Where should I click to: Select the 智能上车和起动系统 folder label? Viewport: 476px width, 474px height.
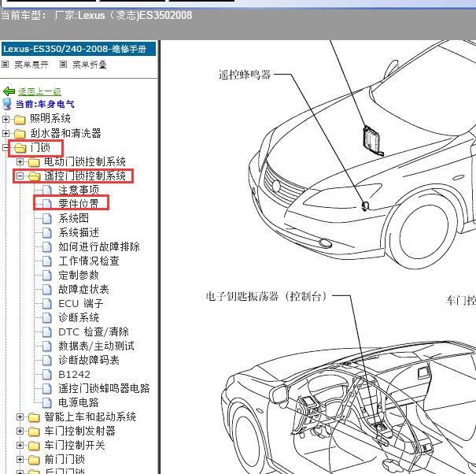click(90, 417)
